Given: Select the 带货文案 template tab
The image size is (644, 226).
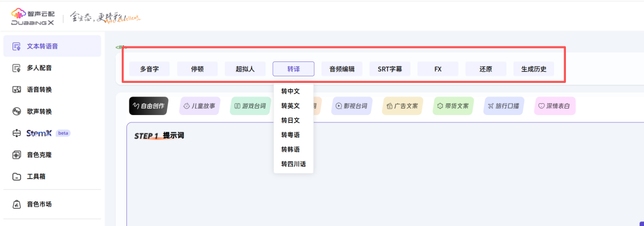Looking at the screenshot, I should pos(453,106).
